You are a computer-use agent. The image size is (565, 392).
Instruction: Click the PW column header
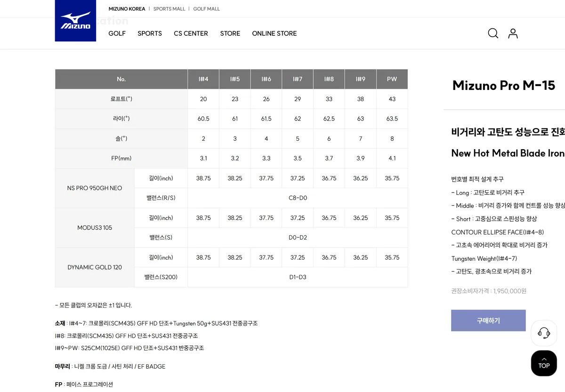392,79
